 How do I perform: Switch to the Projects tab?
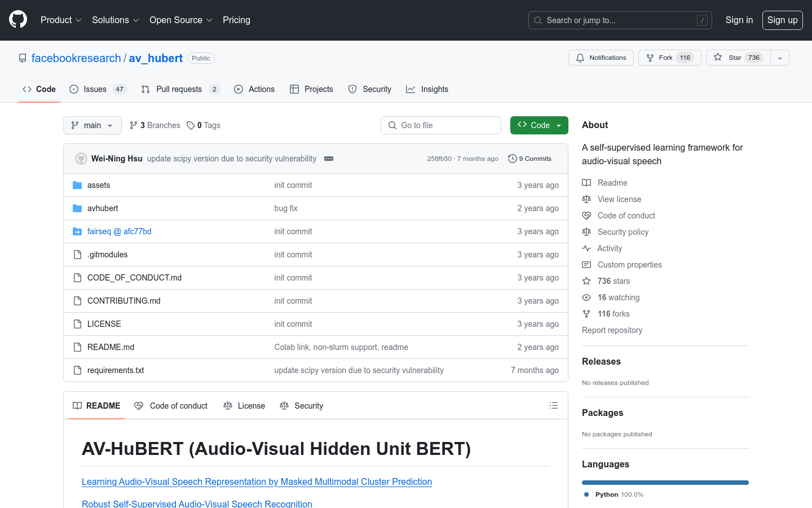[311, 89]
